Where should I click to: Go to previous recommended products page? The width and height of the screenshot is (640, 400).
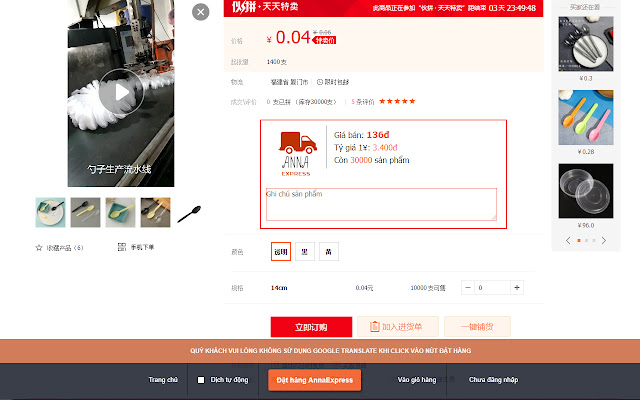coord(568,240)
